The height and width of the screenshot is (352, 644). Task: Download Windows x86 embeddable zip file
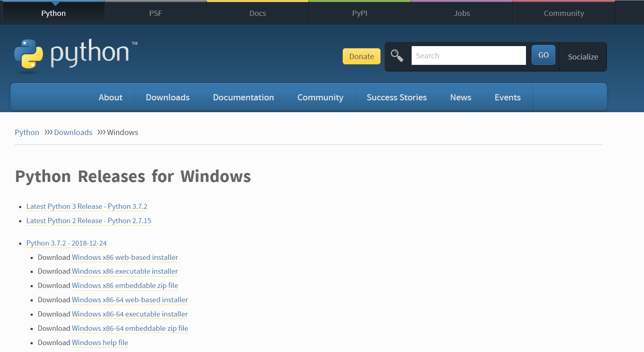(125, 286)
